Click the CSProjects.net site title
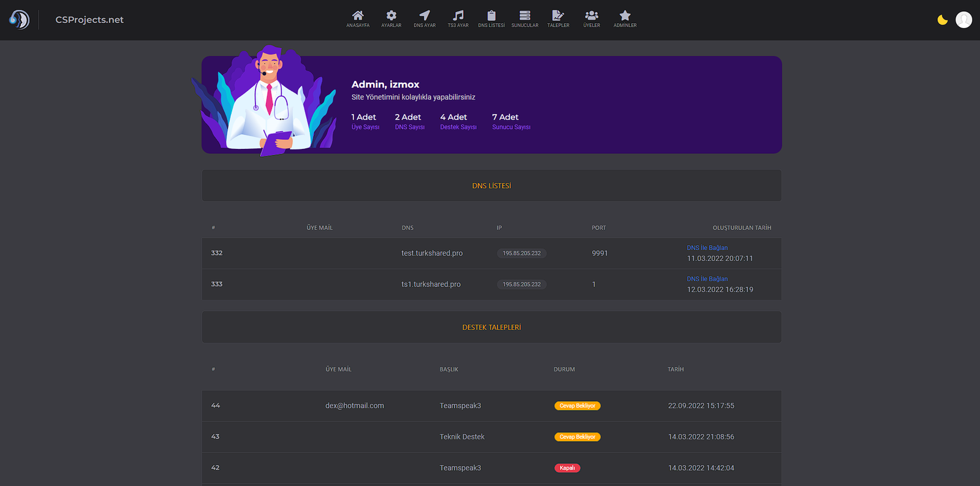The image size is (980, 486). pyautogui.click(x=89, y=20)
